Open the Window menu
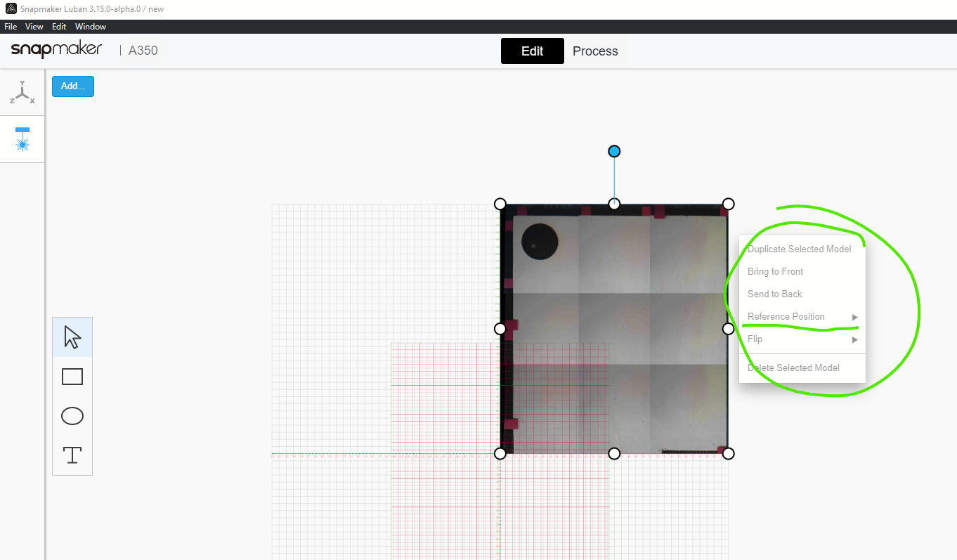The width and height of the screenshot is (957, 560). click(x=90, y=26)
